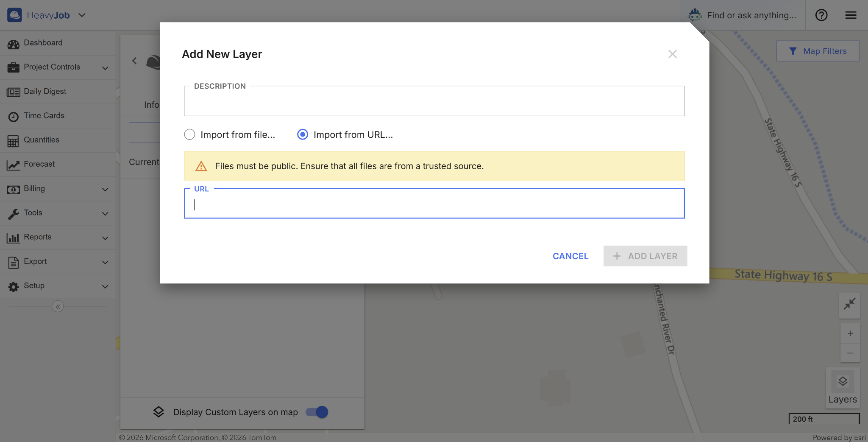Image resolution: width=868 pixels, height=442 pixels.
Task: Select Import from URL radio button
Action: point(303,134)
